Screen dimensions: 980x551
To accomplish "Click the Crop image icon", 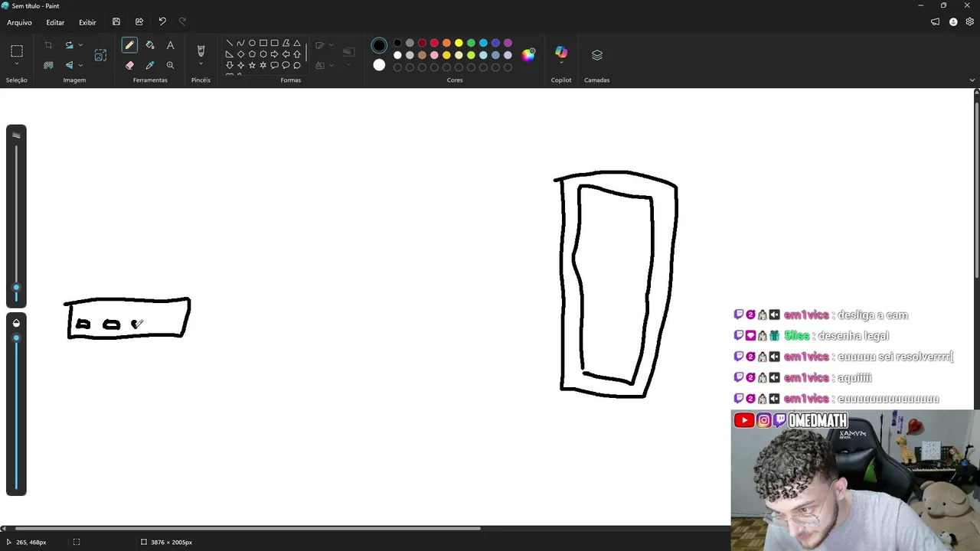I will click(x=48, y=46).
